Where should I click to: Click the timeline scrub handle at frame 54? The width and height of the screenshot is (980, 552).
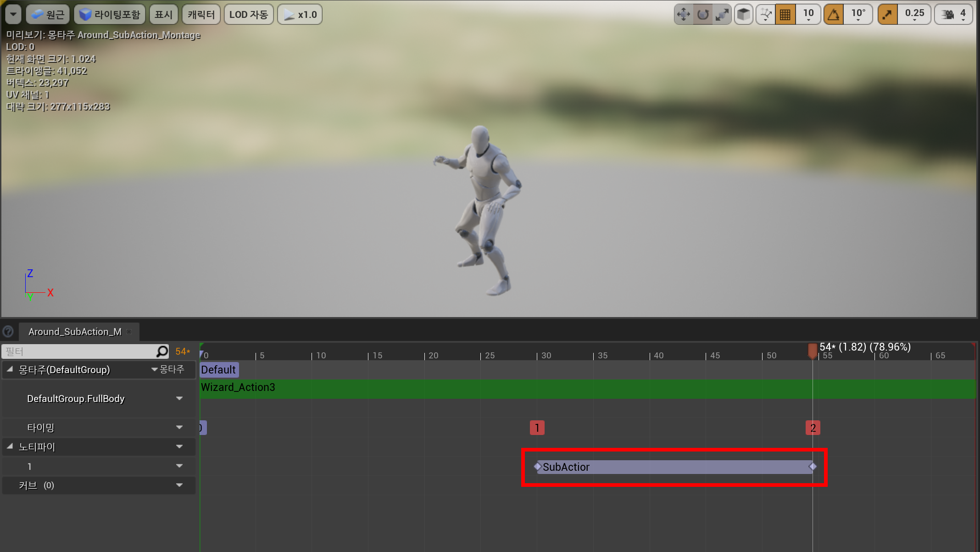812,351
